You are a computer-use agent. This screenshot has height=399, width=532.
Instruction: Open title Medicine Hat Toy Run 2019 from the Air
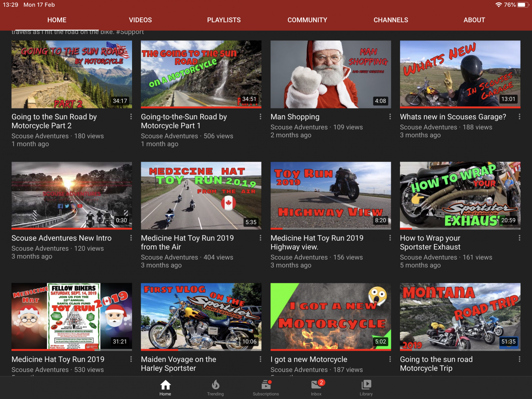(x=187, y=243)
